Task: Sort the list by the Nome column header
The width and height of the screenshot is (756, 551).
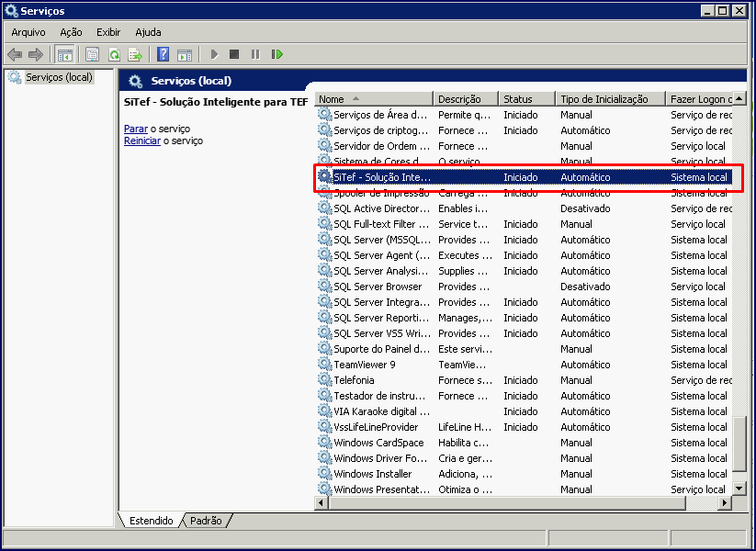Action: coord(374,99)
